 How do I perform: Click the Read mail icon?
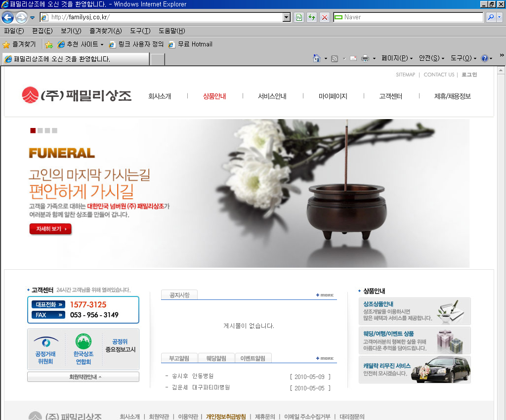point(353,58)
